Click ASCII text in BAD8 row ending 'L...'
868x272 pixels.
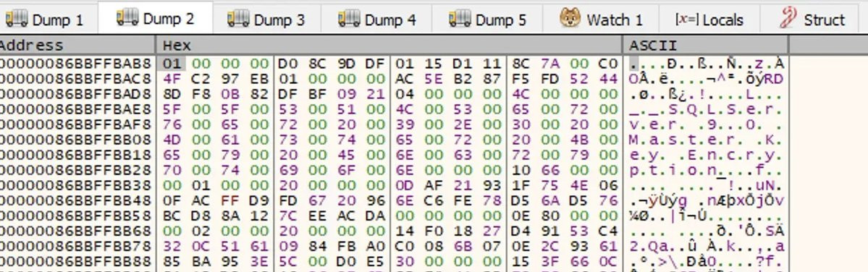pos(706,94)
